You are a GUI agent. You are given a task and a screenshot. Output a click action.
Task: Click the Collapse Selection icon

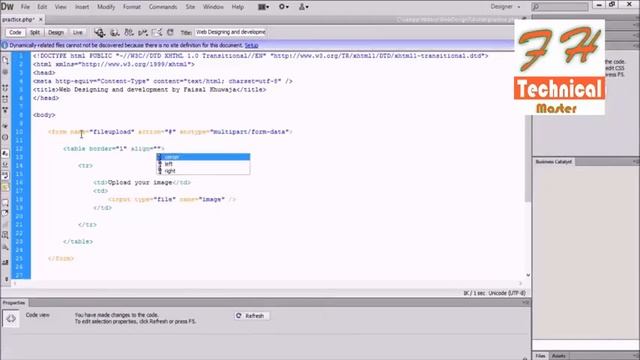(5, 99)
